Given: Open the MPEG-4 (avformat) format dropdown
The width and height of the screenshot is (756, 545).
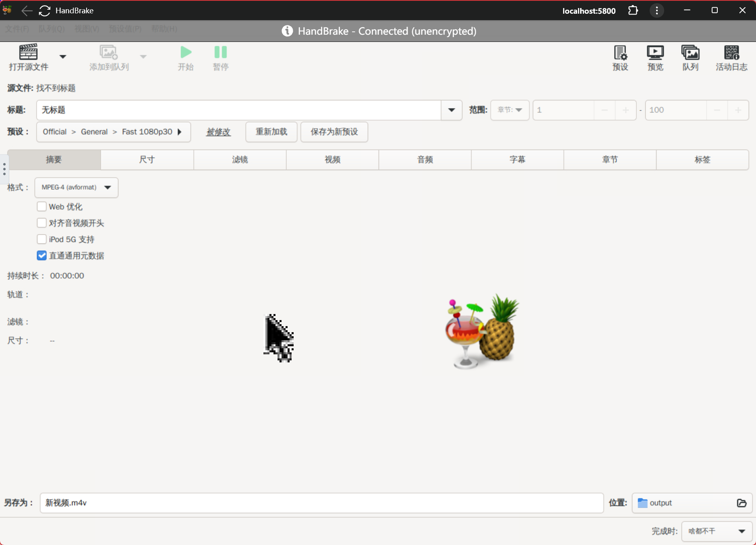Looking at the screenshot, I should click(x=77, y=187).
